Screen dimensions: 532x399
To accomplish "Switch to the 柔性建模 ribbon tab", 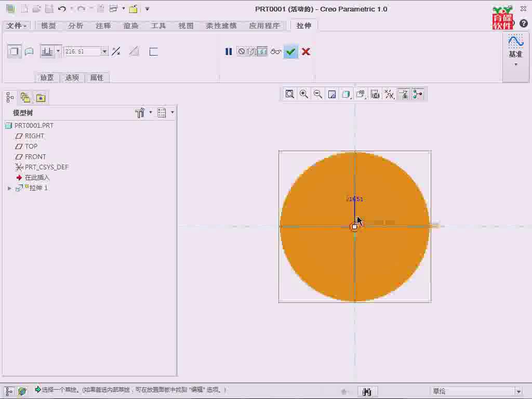I will tap(221, 25).
